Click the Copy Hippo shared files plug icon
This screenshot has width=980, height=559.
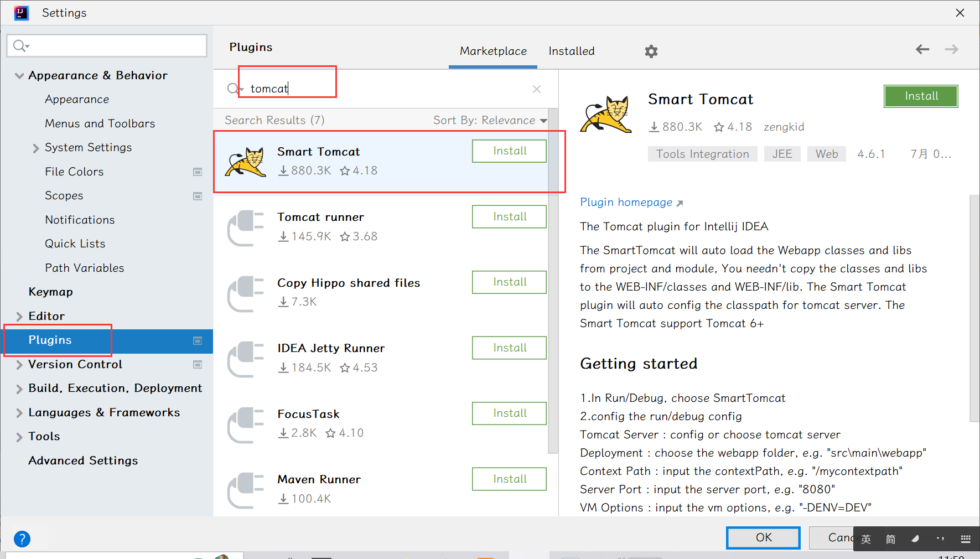(246, 293)
